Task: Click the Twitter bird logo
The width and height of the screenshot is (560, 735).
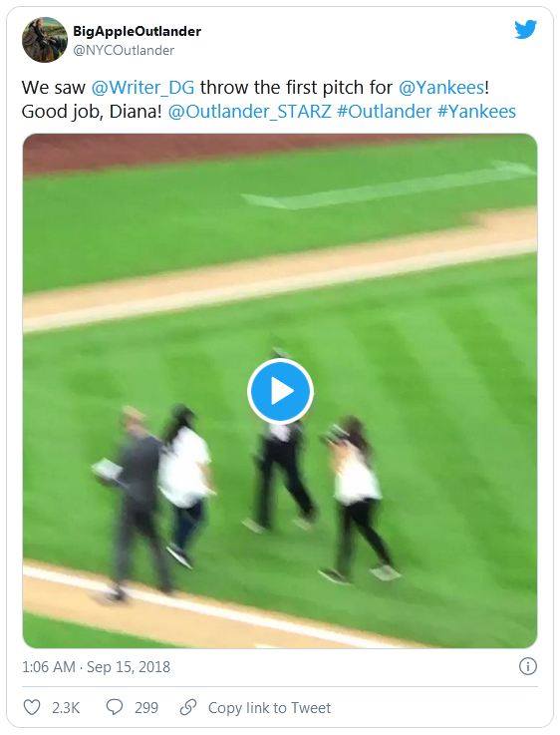Action: point(526,29)
